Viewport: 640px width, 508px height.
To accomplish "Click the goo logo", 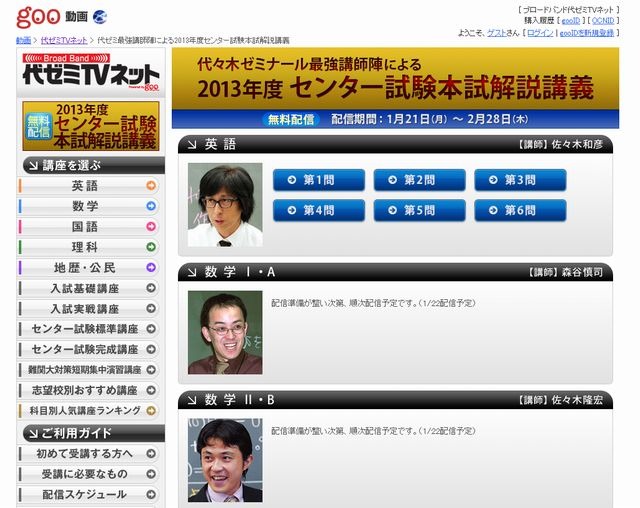I will 38,17.
